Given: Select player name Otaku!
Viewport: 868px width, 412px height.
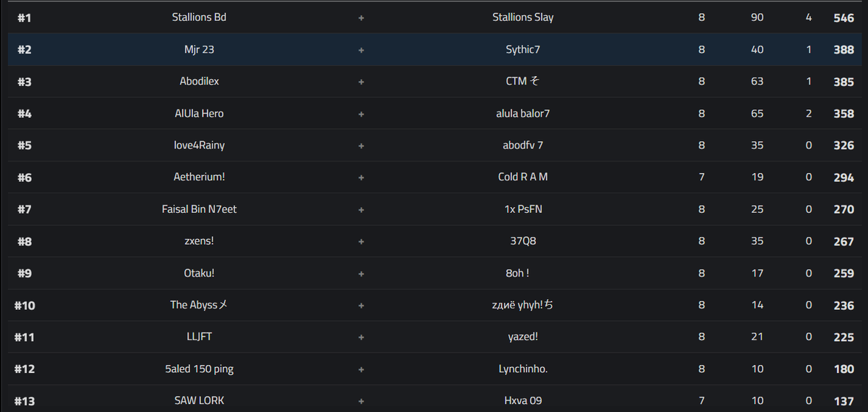Looking at the screenshot, I should 199,273.
